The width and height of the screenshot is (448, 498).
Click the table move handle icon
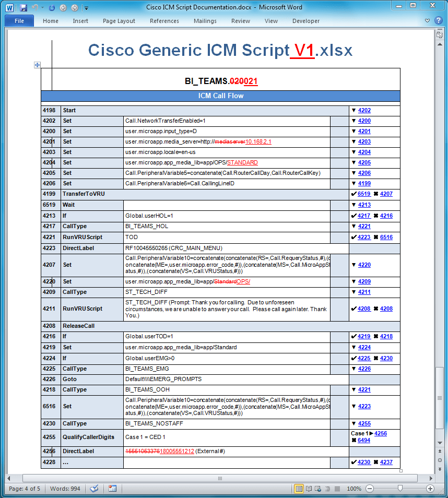coord(37,65)
